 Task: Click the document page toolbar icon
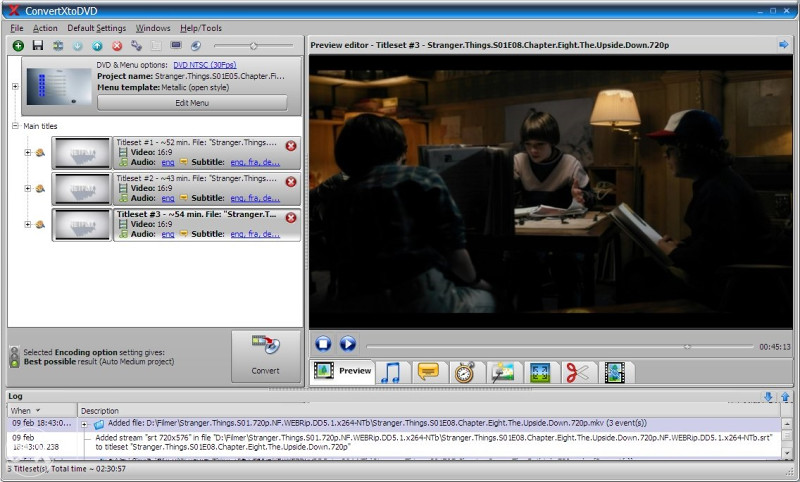click(156, 46)
